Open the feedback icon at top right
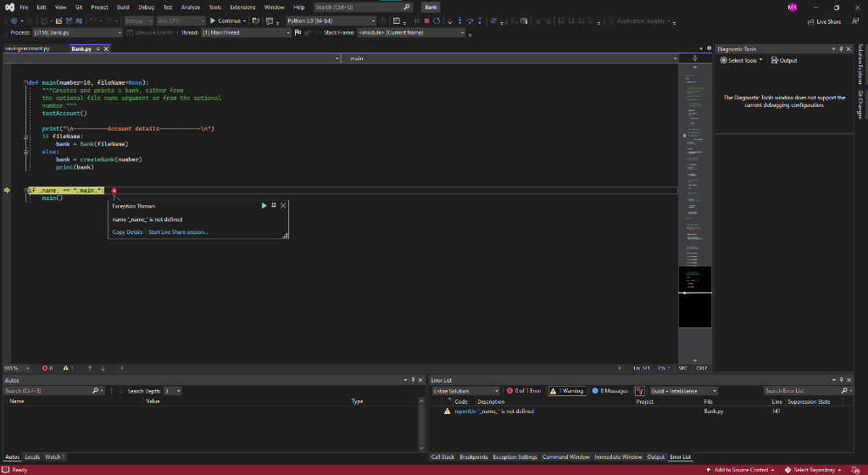The image size is (868, 475). click(856, 21)
